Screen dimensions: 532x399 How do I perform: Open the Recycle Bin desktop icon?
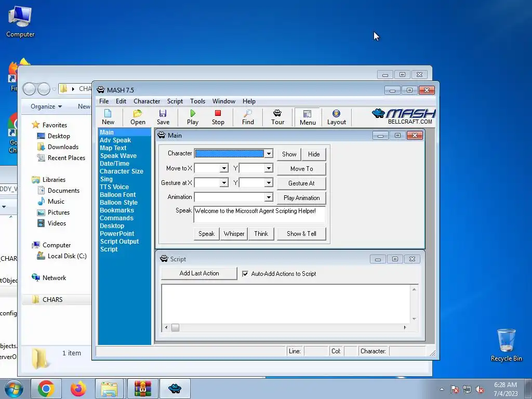coord(506,345)
